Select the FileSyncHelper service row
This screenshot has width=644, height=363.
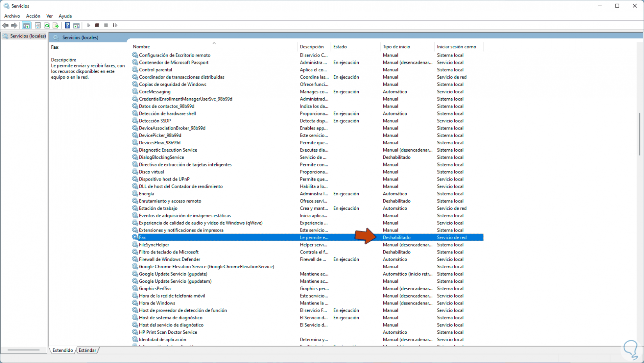tap(308, 245)
